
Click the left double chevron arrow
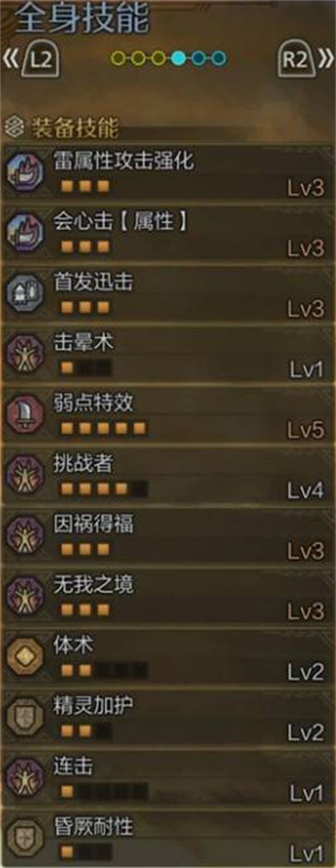11,59
